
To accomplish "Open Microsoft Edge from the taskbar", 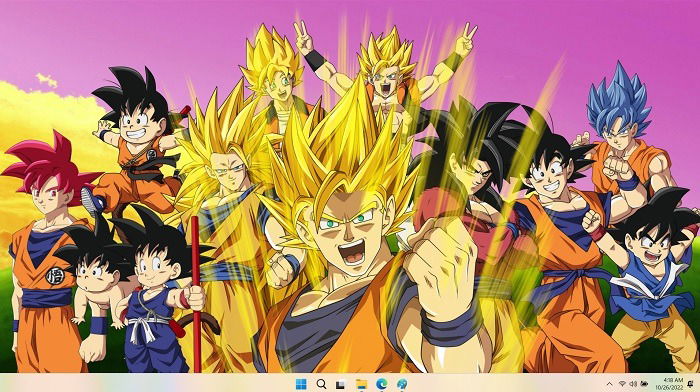I will (382, 384).
